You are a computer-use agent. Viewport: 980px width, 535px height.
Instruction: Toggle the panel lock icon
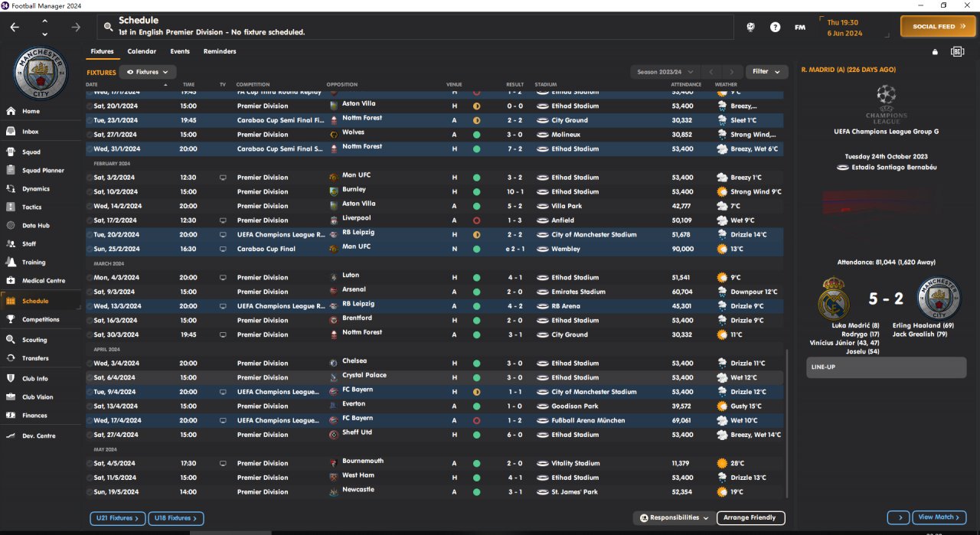coord(935,52)
